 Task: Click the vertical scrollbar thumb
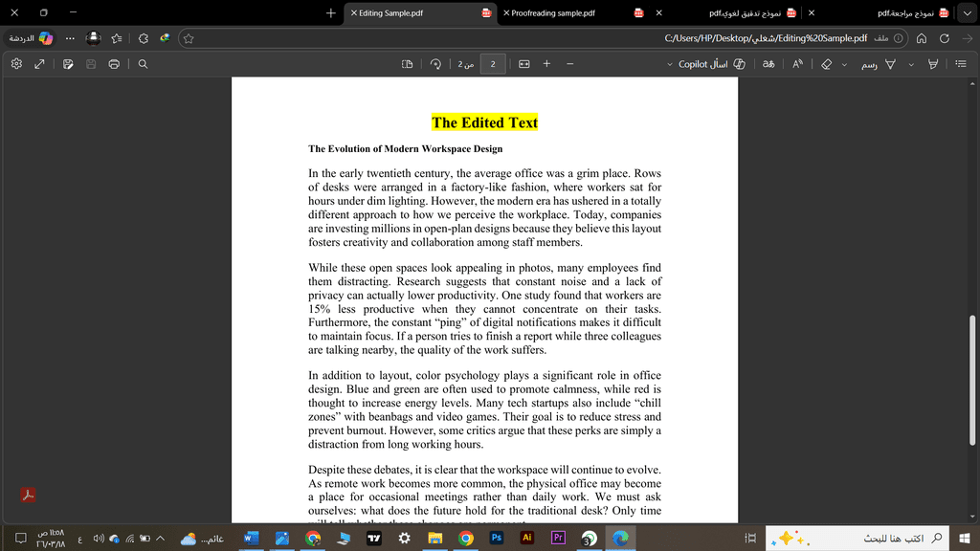tap(972, 381)
